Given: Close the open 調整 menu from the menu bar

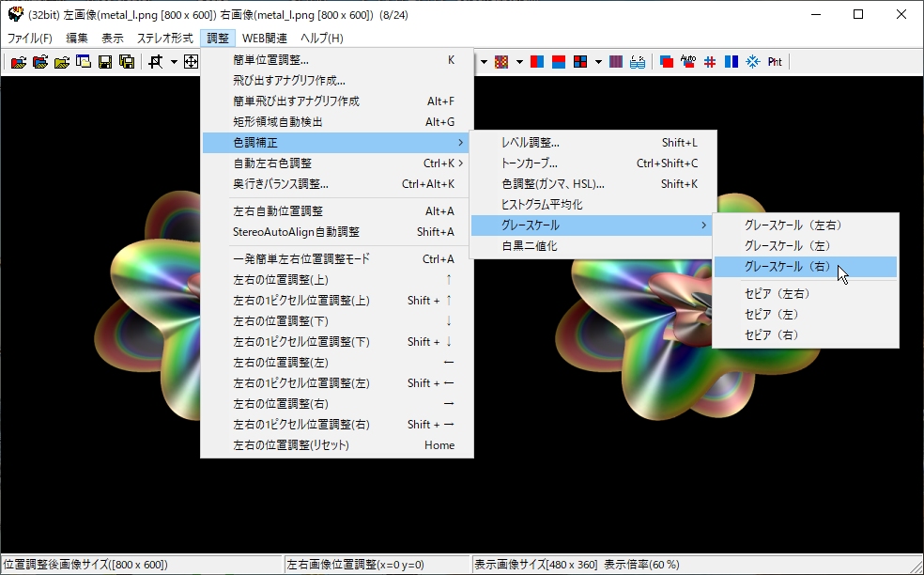Looking at the screenshot, I should point(218,39).
